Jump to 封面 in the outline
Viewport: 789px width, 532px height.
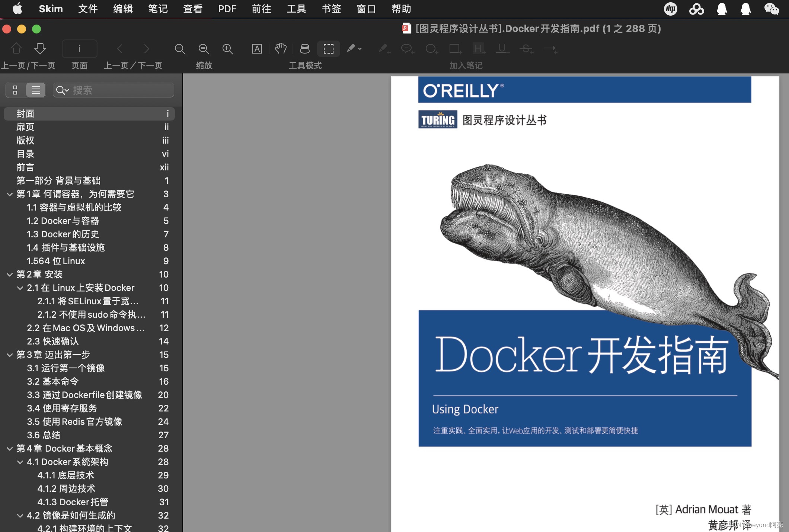pyautogui.click(x=89, y=113)
